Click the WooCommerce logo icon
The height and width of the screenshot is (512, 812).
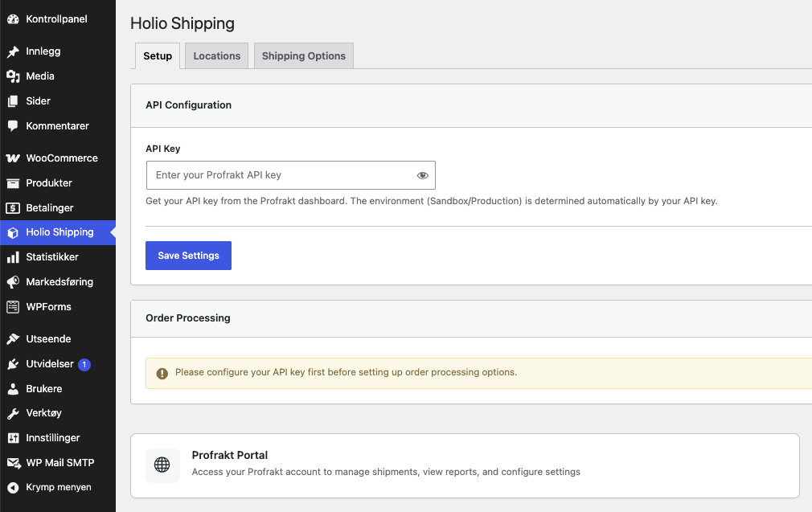pos(13,158)
